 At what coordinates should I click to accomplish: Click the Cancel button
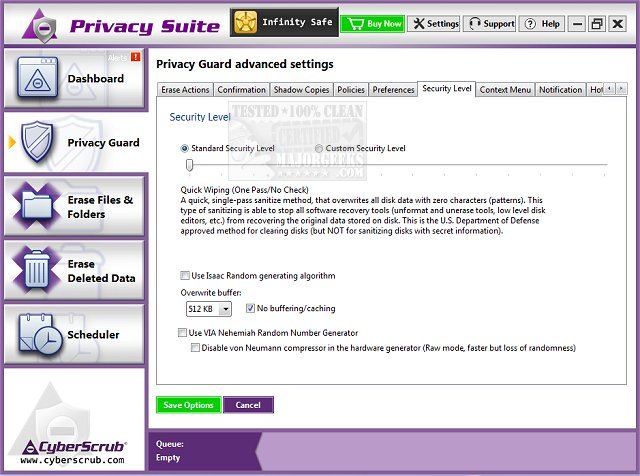[x=248, y=405]
